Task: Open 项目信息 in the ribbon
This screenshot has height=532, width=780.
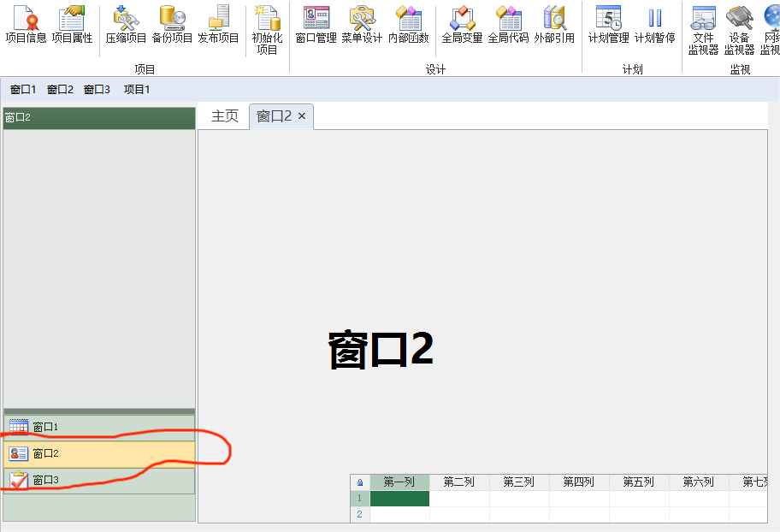Action: (26, 24)
